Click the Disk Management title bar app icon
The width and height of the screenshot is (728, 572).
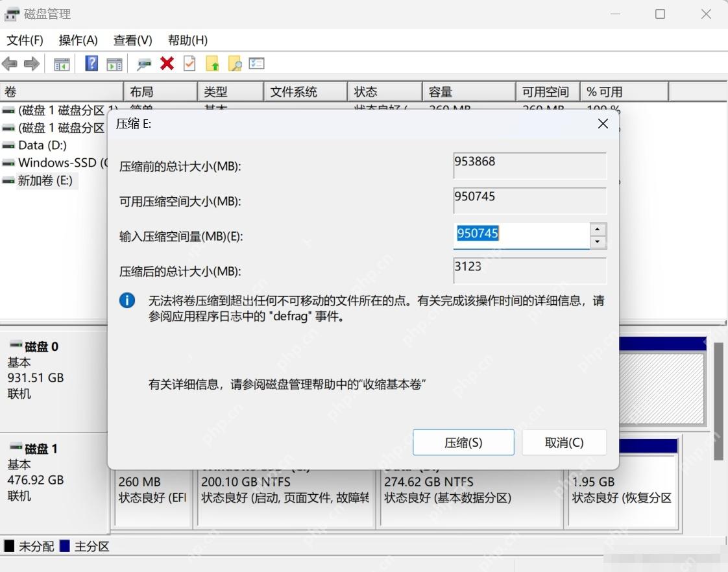pos(12,14)
